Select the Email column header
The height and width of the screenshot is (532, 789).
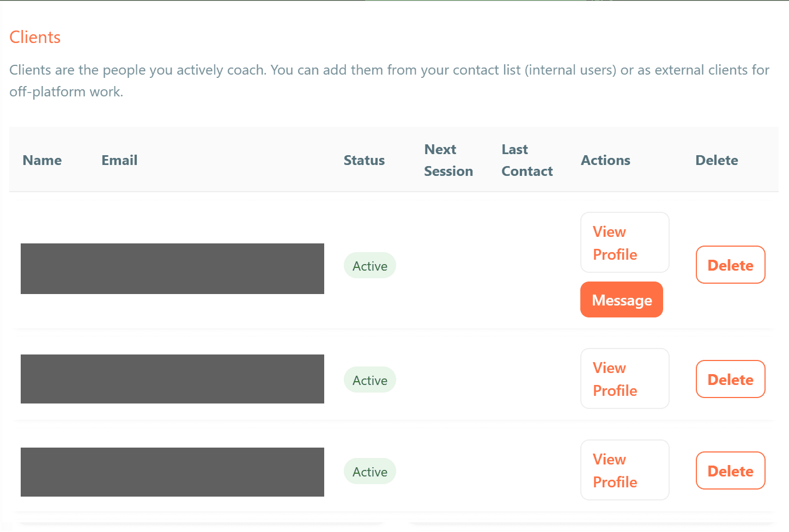(119, 160)
